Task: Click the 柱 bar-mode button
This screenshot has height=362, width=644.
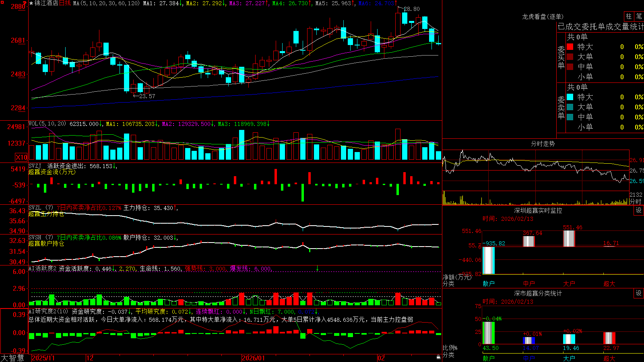Action: 629,16
